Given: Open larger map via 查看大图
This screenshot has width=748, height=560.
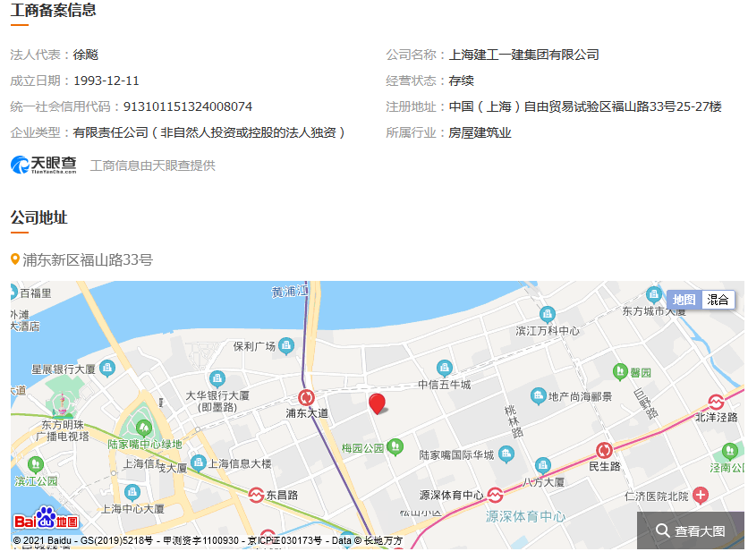Looking at the screenshot, I should [690, 530].
